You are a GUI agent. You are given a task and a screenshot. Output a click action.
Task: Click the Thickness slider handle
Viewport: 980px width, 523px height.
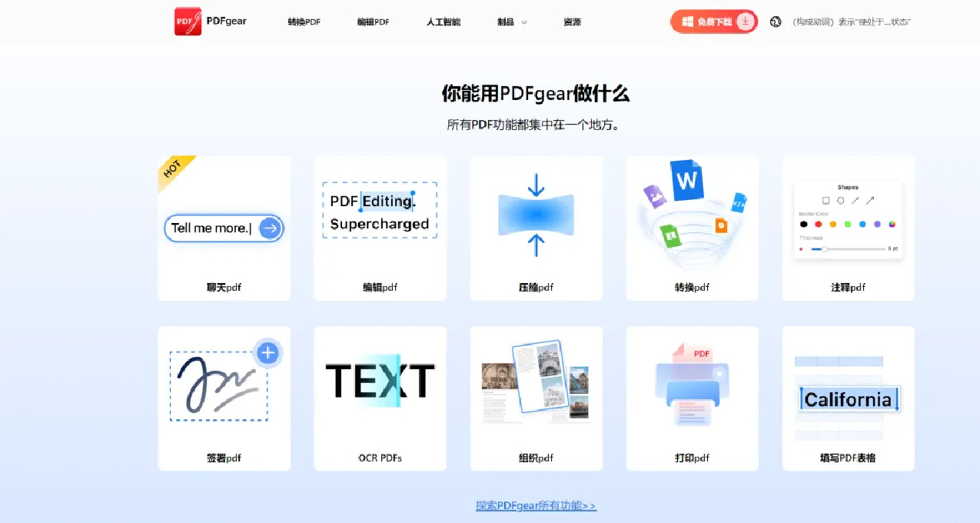pos(824,249)
